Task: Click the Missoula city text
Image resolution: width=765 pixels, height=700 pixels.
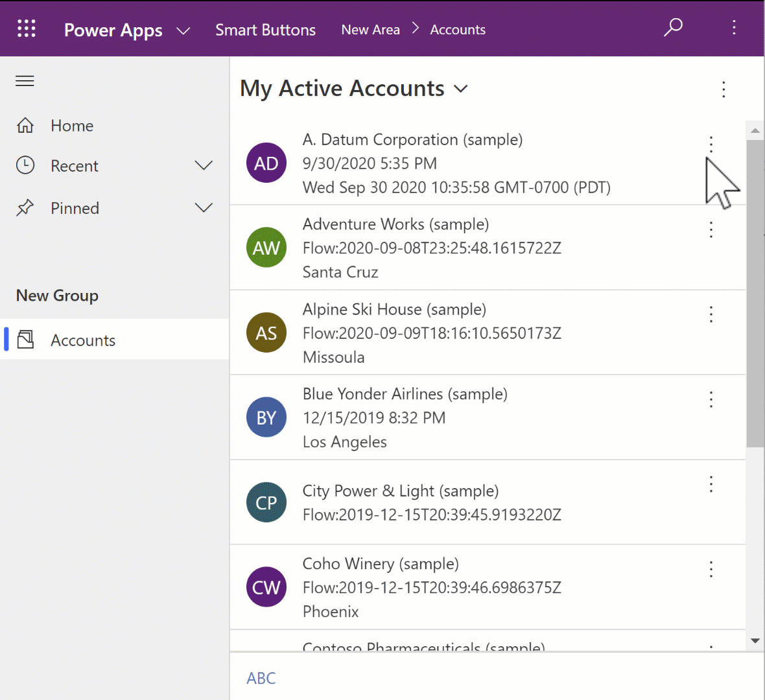Action: [333, 357]
